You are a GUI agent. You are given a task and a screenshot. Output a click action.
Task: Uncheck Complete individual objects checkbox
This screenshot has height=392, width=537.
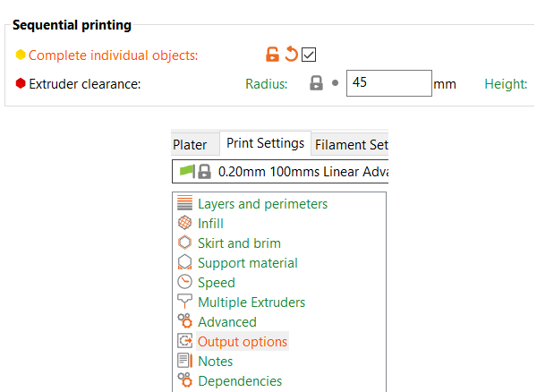coord(309,55)
